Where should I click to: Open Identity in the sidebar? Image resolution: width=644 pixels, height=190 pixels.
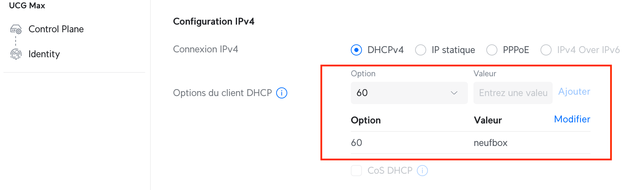click(44, 54)
